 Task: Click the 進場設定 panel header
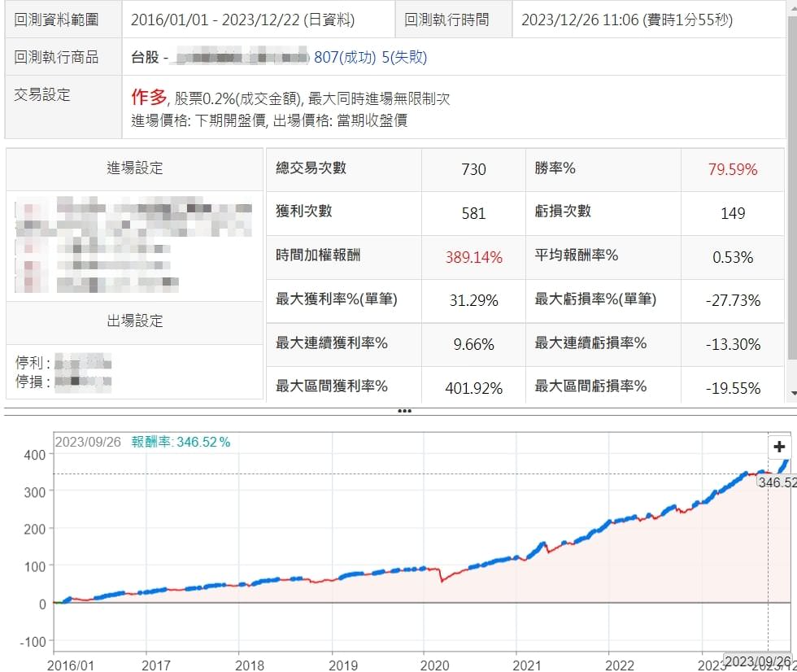coord(135,168)
